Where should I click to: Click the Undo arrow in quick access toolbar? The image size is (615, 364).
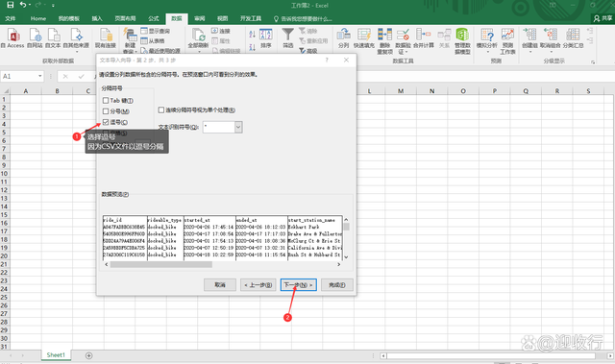click(x=23, y=5)
